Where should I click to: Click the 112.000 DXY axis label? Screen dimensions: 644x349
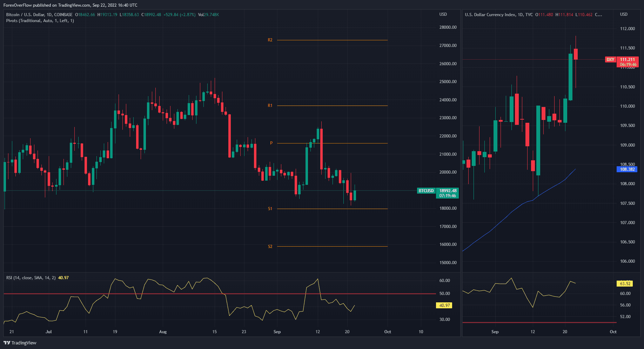pyautogui.click(x=628, y=29)
